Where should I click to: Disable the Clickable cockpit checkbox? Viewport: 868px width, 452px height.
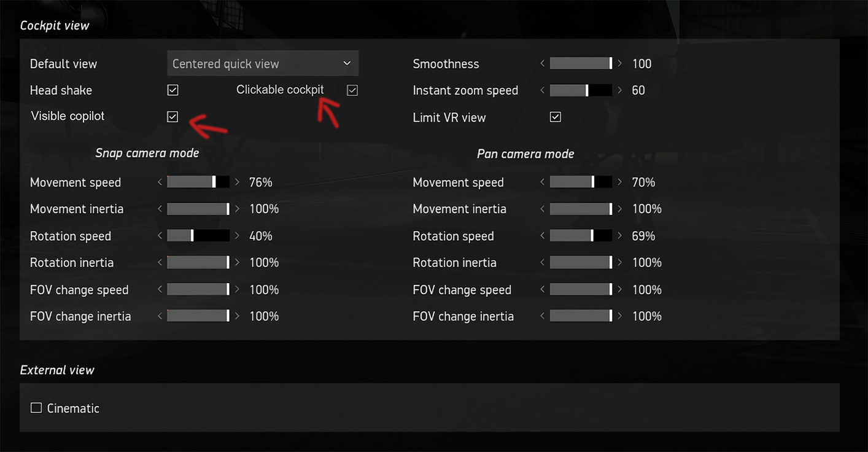pos(352,90)
